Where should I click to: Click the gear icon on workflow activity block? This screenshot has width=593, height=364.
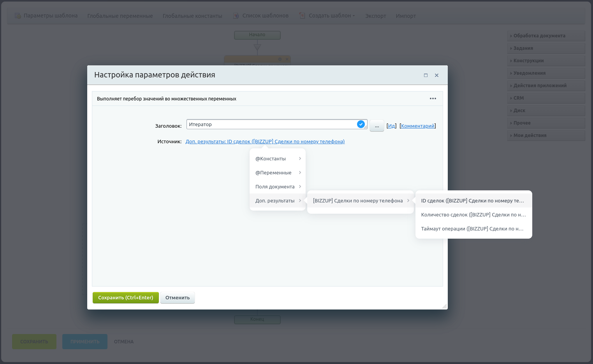point(280,59)
